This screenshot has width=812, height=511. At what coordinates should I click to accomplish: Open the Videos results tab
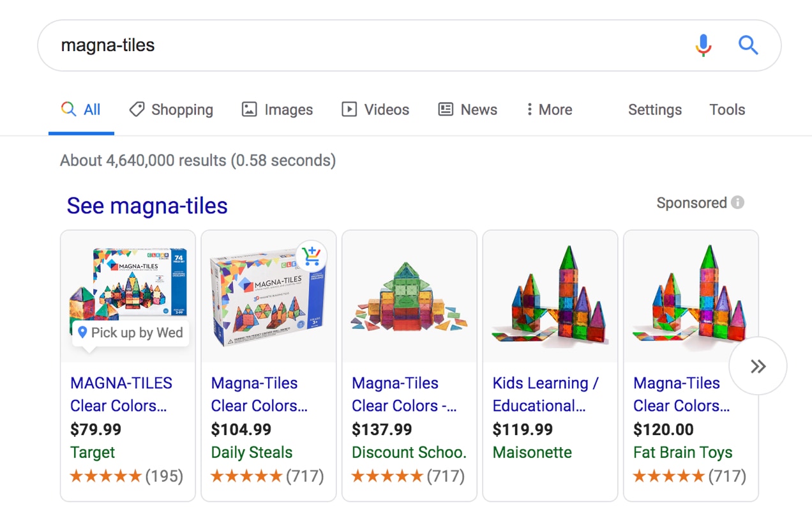coord(375,110)
